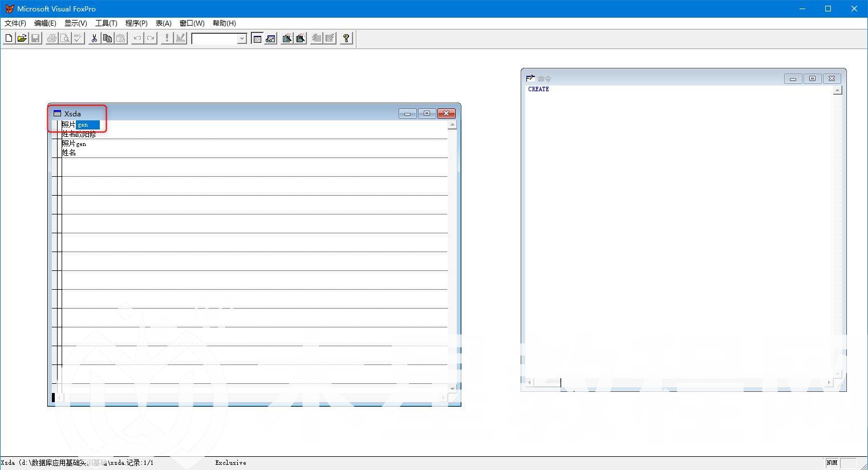868x470 pixels.
Task: Click right arrow of Xsda horizontal scrollbar
Action: (x=443, y=398)
